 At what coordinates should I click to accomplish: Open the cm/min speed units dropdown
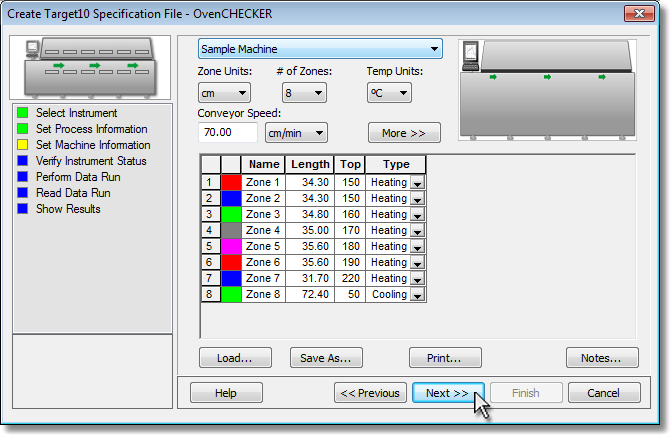pyautogui.click(x=296, y=133)
